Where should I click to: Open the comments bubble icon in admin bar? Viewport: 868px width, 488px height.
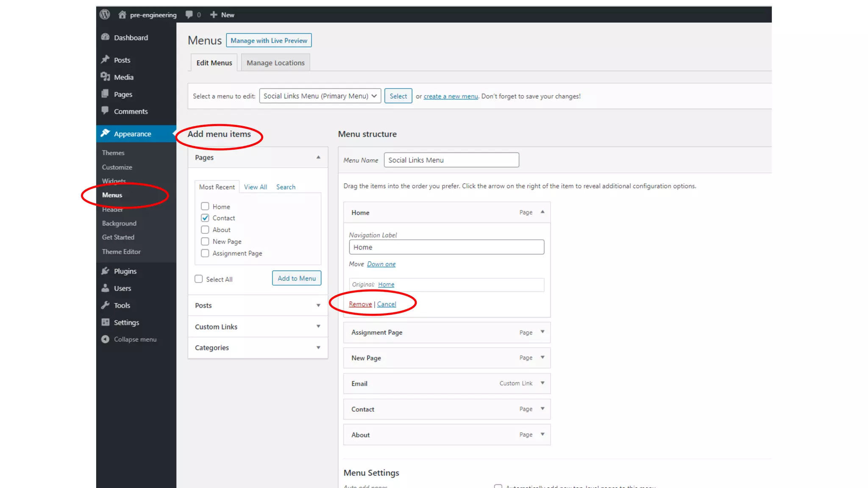[189, 15]
